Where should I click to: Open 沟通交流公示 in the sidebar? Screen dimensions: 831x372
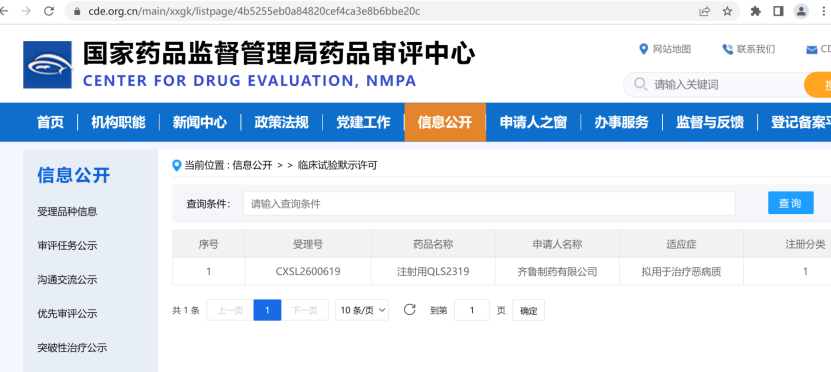pyautogui.click(x=67, y=280)
